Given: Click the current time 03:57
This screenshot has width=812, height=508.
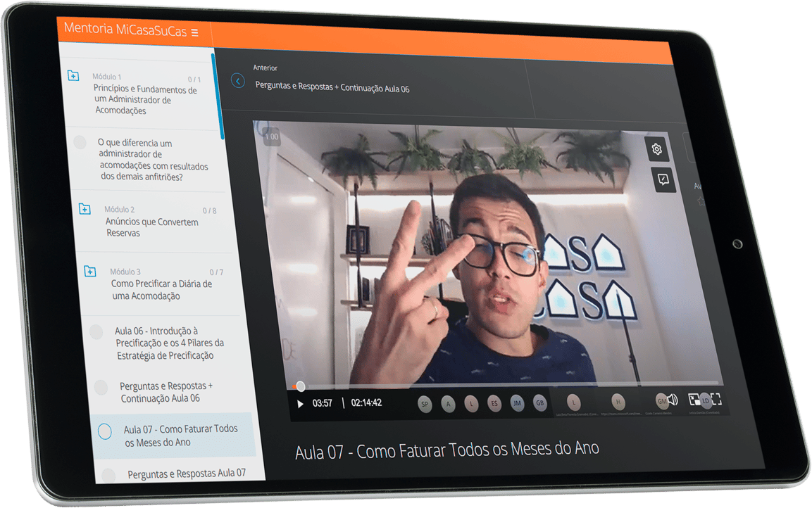Looking at the screenshot, I should tap(322, 403).
